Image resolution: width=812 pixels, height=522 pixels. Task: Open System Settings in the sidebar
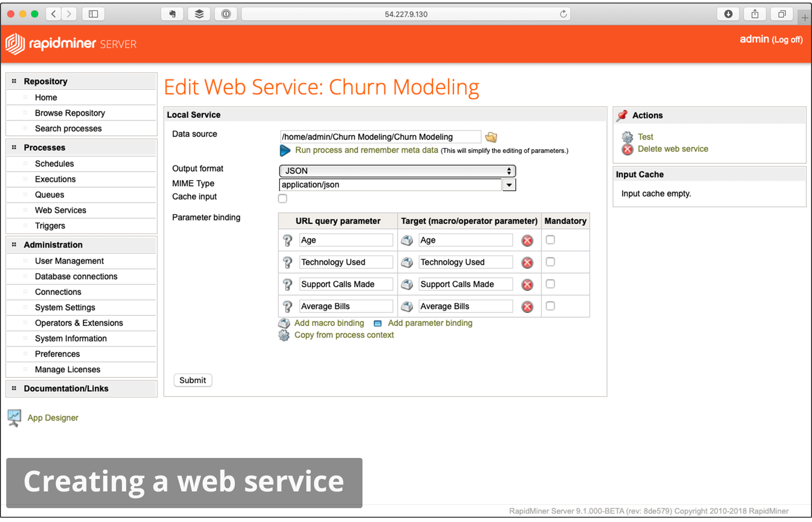click(x=65, y=307)
